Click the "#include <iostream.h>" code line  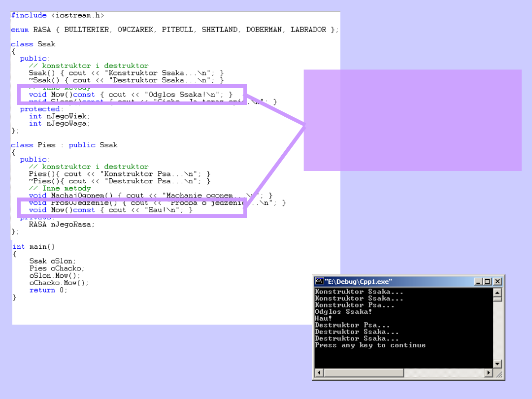(57, 15)
